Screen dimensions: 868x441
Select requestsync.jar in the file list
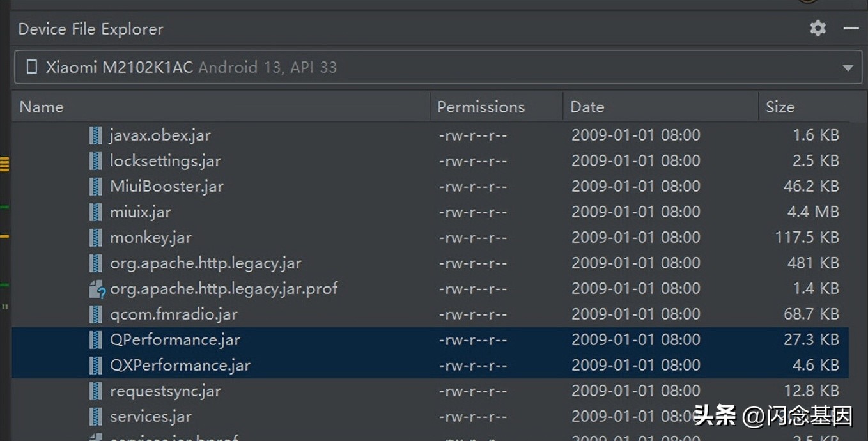click(x=165, y=391)
